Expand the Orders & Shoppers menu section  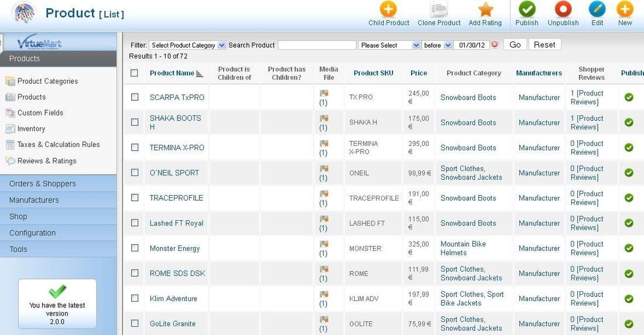pyautogui.click(x=59, y=183)
